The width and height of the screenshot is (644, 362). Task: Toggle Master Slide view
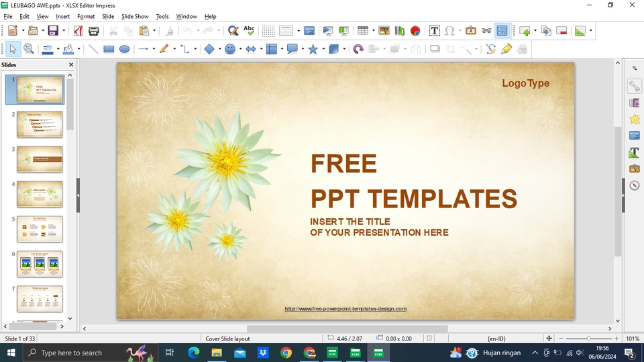tap(309, 31)
